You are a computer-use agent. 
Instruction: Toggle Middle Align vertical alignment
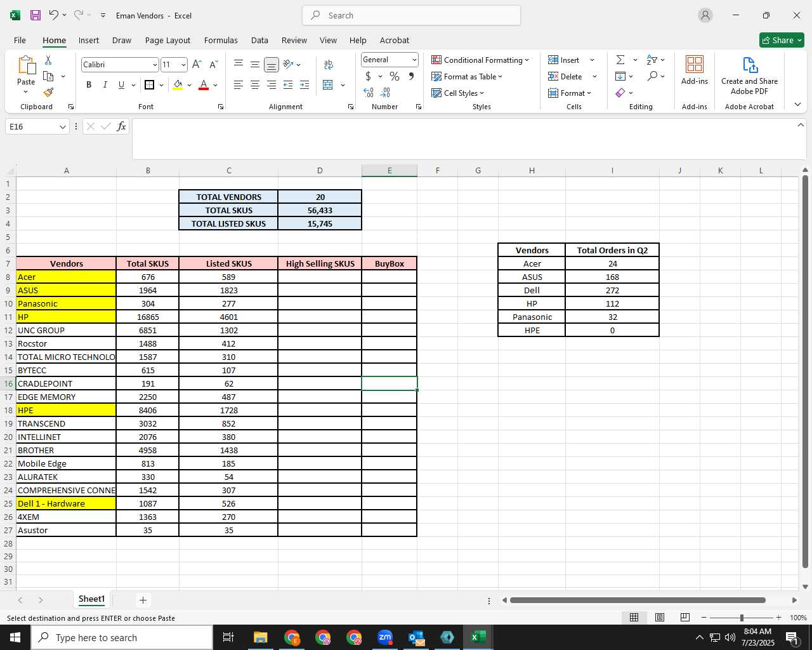click(254, 64)
